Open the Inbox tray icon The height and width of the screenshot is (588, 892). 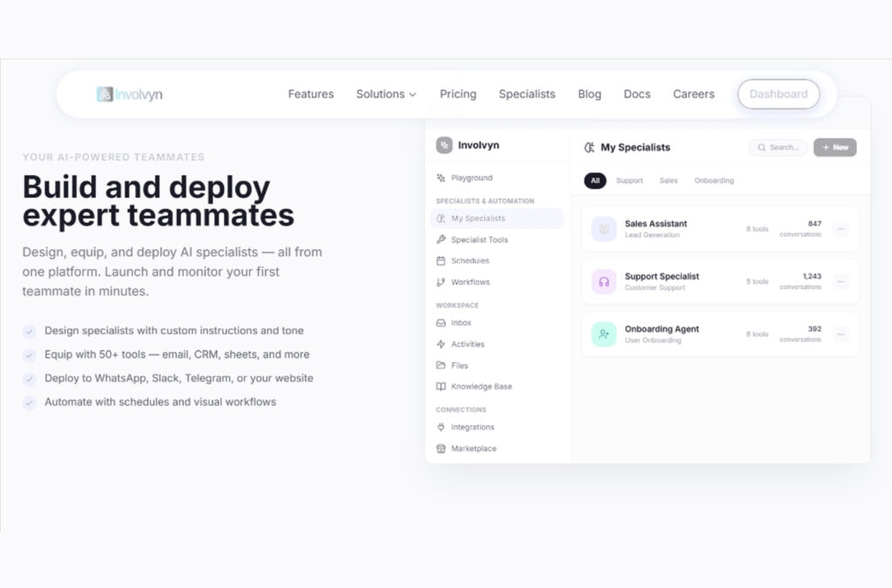[441, 322]
